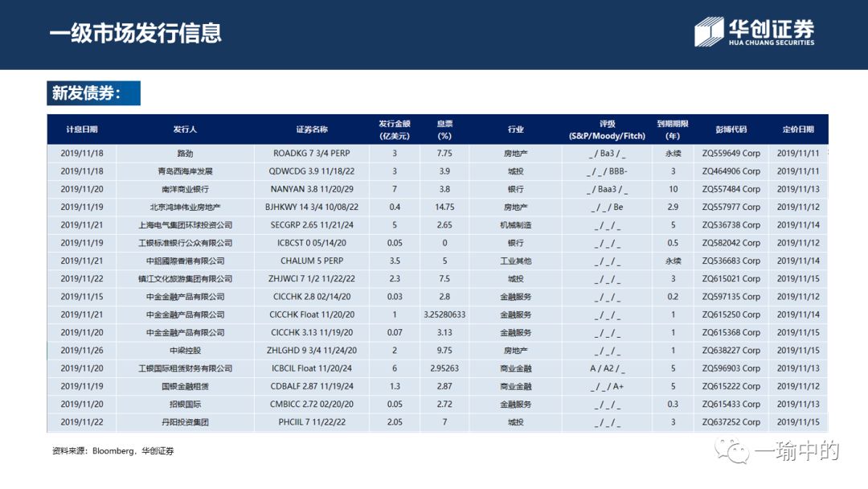868x489 pixels.
Task: Select the issuer cell 国银金融租赁
Action: pos(185,387)
